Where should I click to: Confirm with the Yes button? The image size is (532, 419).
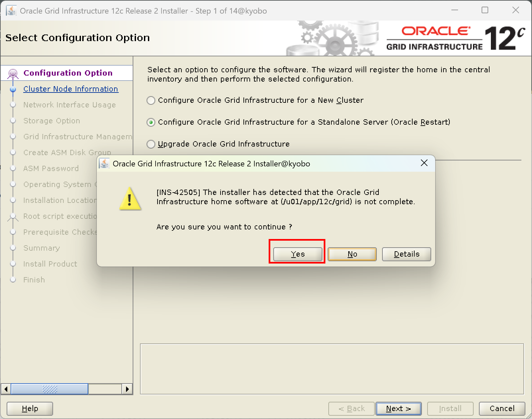tap(298, 254)
